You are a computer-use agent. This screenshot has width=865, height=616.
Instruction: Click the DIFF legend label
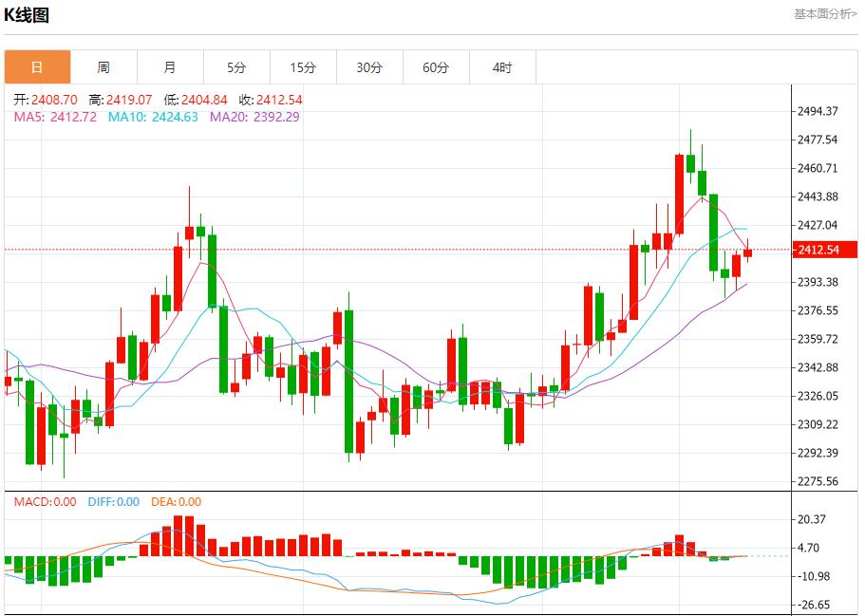tap(113, 502)
